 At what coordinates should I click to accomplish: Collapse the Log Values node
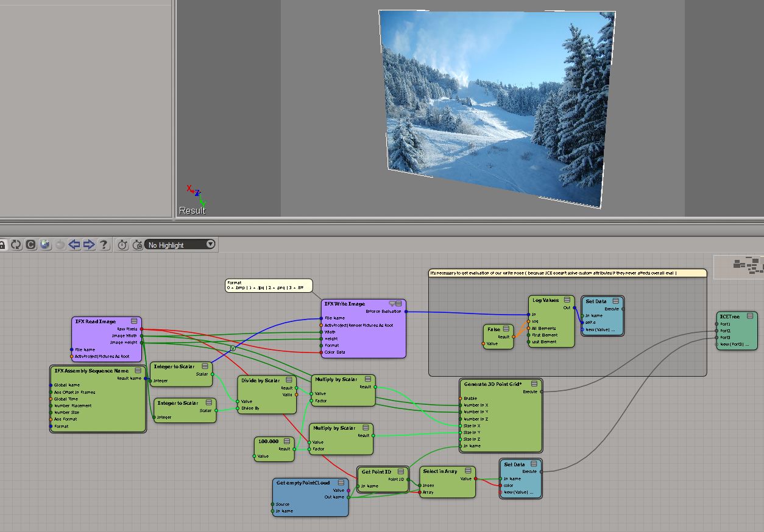point(567,300)
